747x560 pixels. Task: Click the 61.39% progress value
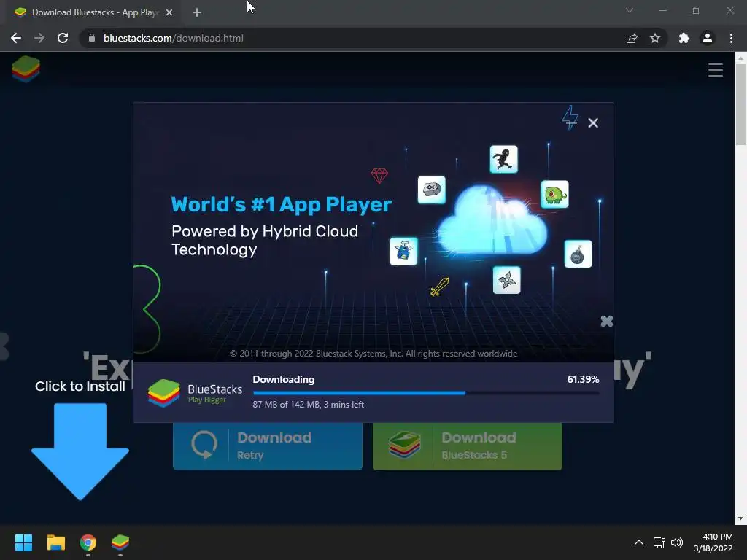click(583, 379)
